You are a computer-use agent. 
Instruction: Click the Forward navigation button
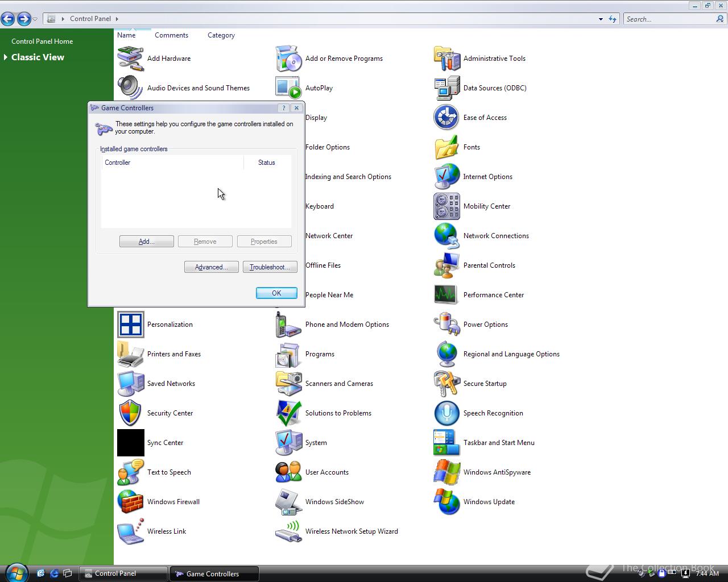23,19
